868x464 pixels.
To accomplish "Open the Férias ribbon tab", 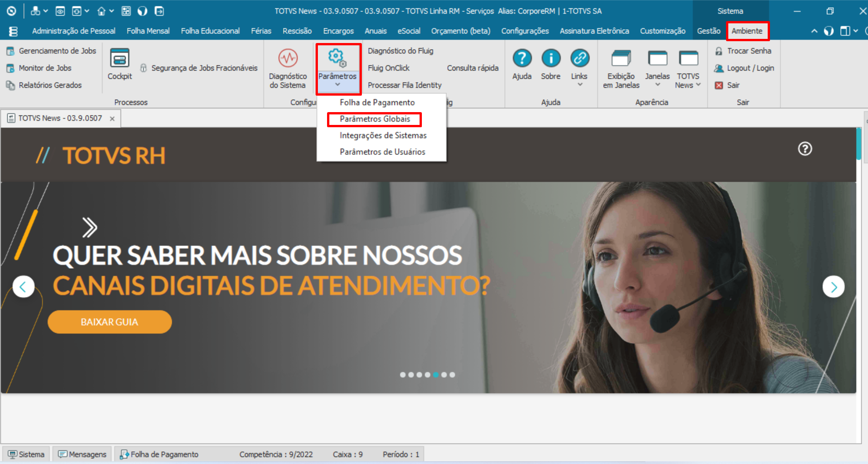I will [261, 31].
